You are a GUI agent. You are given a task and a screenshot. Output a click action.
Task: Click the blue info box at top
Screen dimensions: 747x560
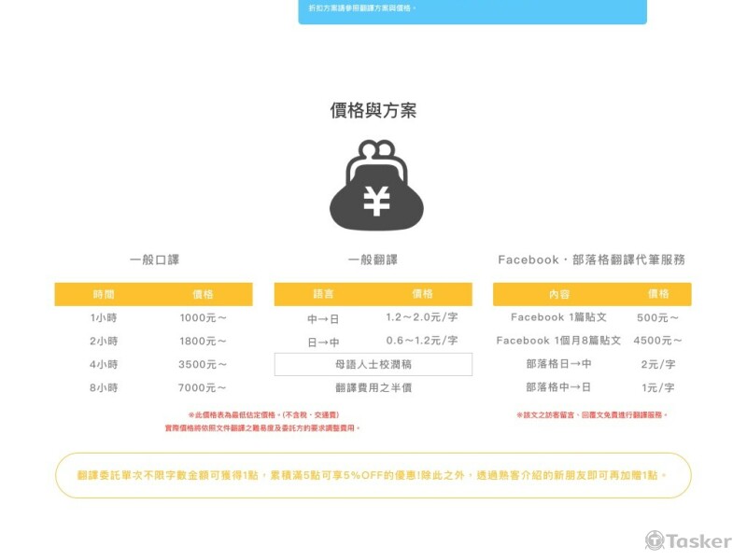tap(472, 11)
